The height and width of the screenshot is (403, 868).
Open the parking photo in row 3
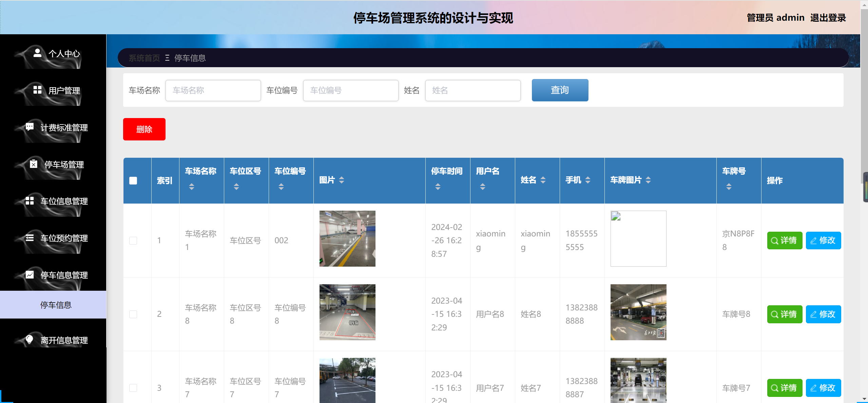point(347,380)
